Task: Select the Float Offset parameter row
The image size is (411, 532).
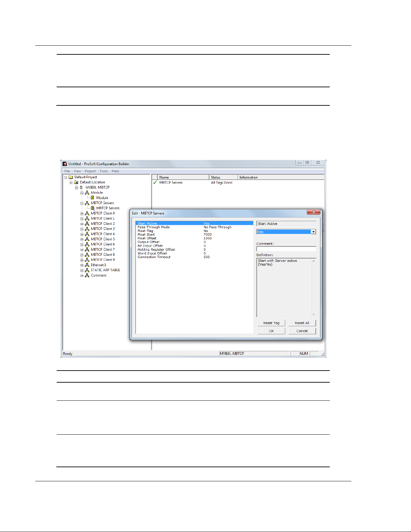Action: [195, 238]
